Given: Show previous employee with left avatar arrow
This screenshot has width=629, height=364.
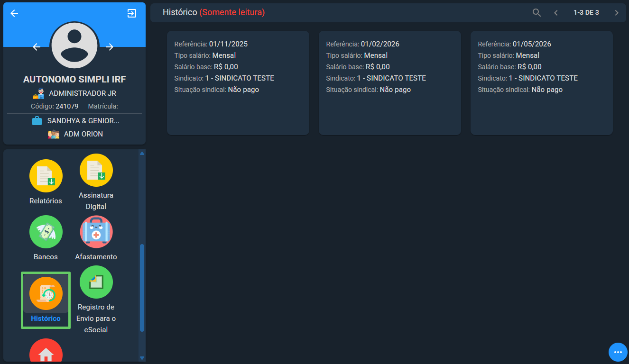Looking at the screenshot, I should click(37, 46).
